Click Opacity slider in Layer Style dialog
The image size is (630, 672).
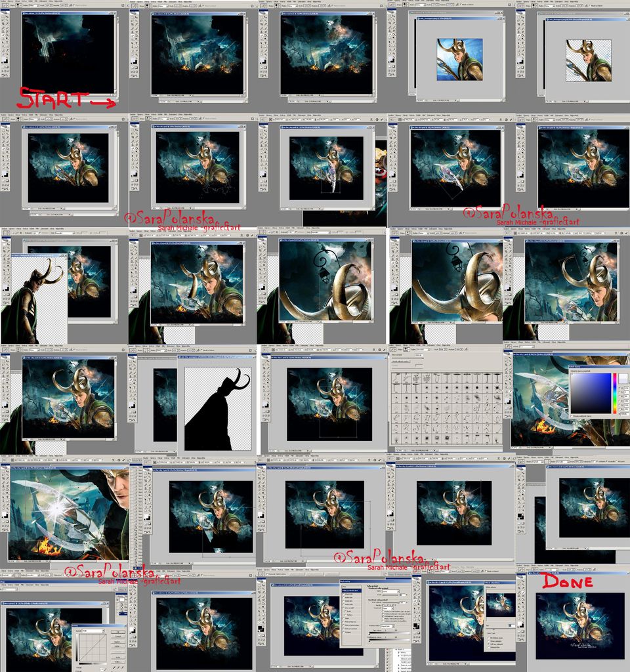click(390, 595)
